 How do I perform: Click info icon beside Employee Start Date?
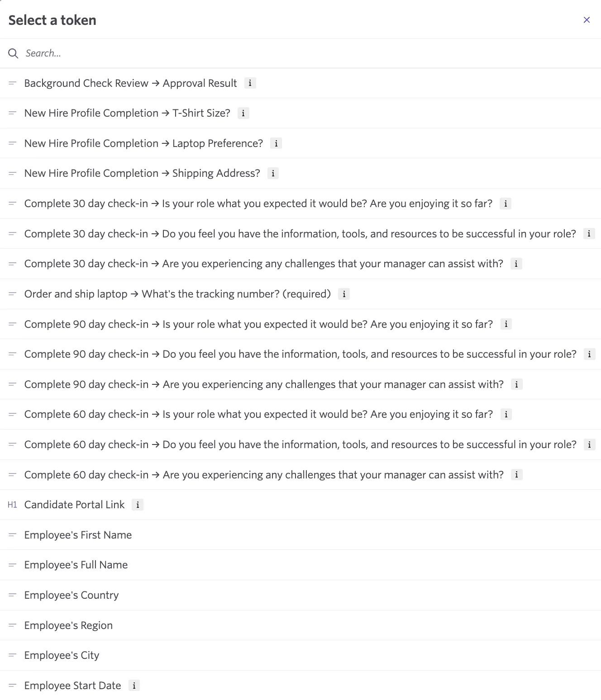click(x=134, y=686)
